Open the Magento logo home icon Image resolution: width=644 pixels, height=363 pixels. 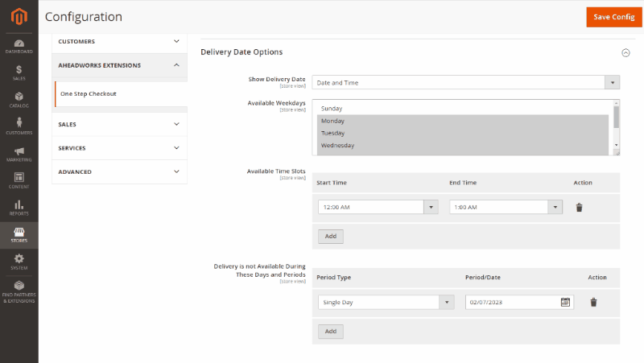[19, 17]
